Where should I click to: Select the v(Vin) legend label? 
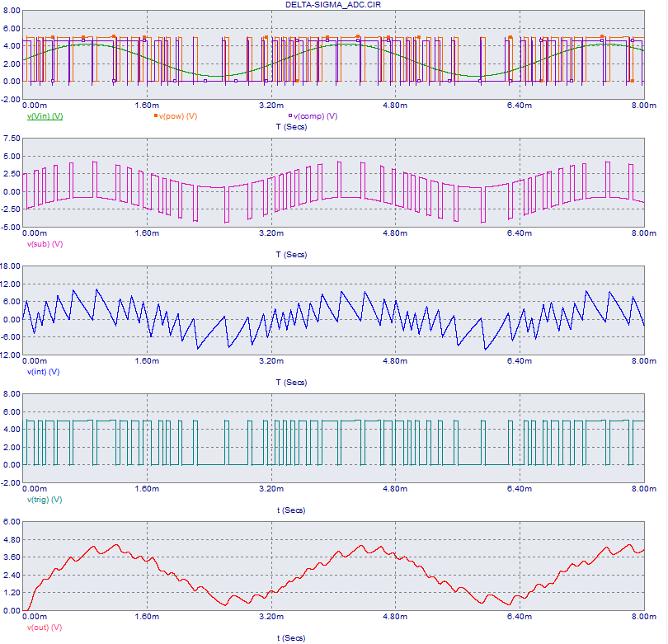(x=45, y=116)
